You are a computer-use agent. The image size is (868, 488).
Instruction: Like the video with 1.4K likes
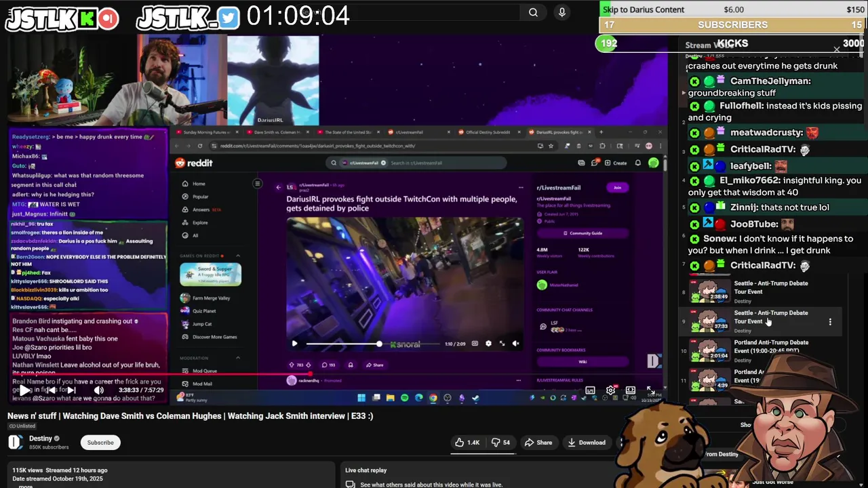pos(467,443)
